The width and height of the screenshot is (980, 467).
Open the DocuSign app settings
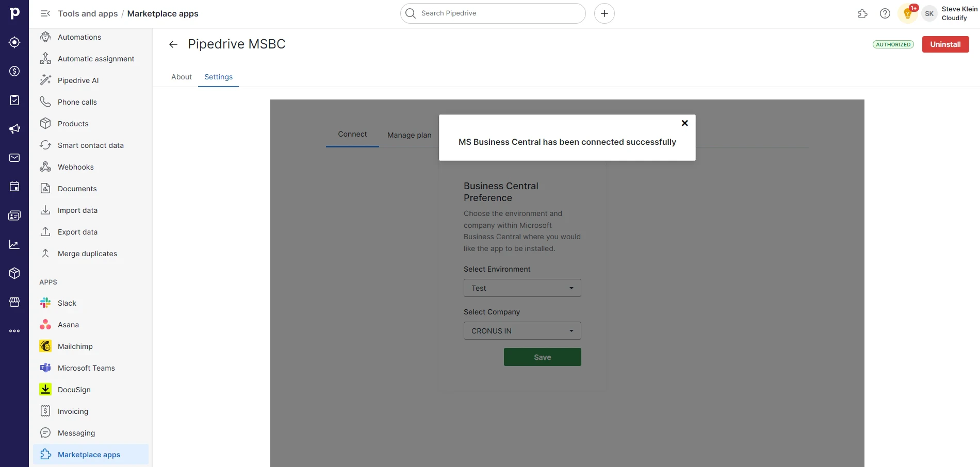[x=91, y=390]
